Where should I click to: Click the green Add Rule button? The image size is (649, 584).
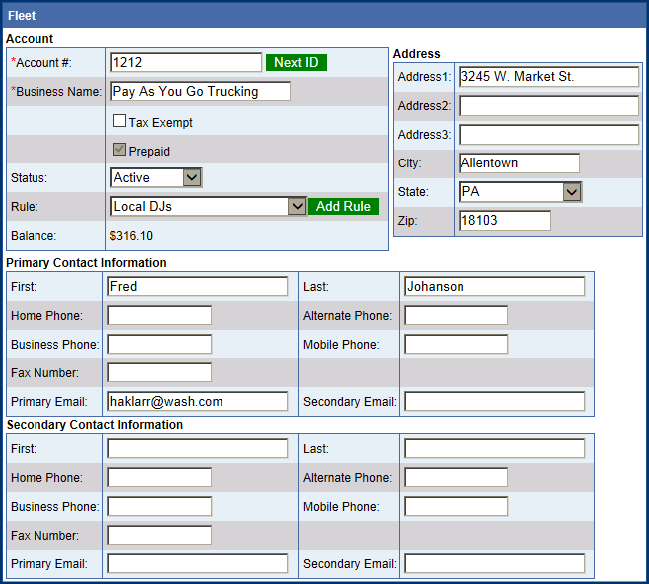pyautogui.click(x=343, y=206)
